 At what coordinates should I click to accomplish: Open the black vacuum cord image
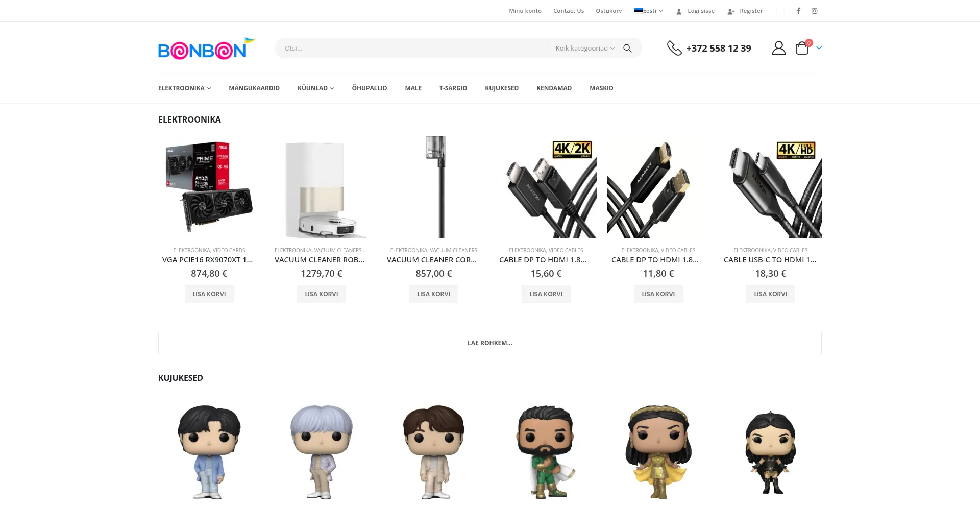434,187
